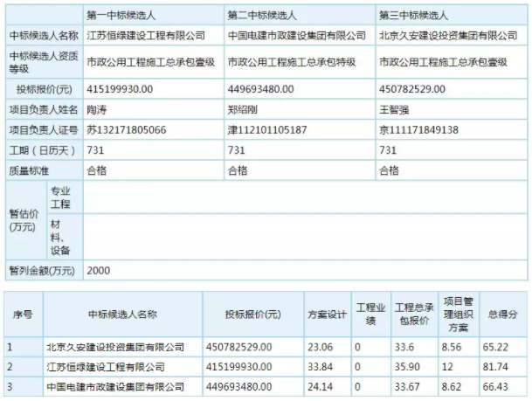The width and height of the screenshot is (532, 401).
Task: Click certificate number 津112101105187
Action: click(267, 130)
